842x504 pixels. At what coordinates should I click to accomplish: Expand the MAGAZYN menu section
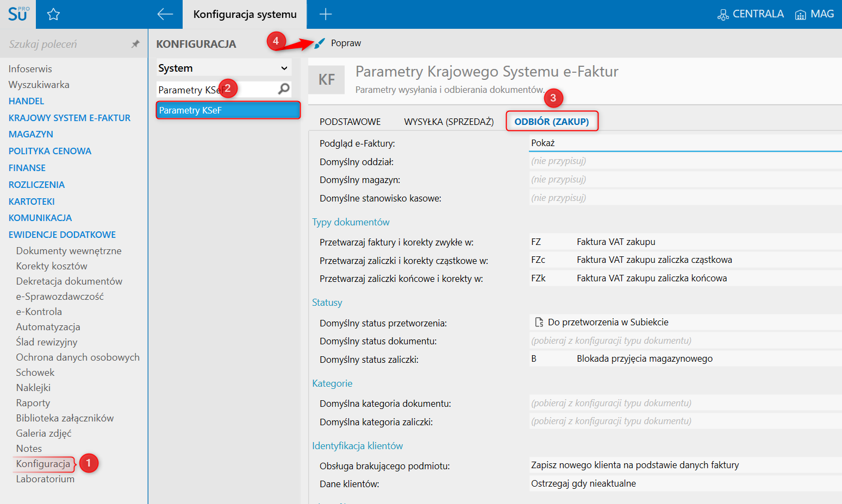31,134
